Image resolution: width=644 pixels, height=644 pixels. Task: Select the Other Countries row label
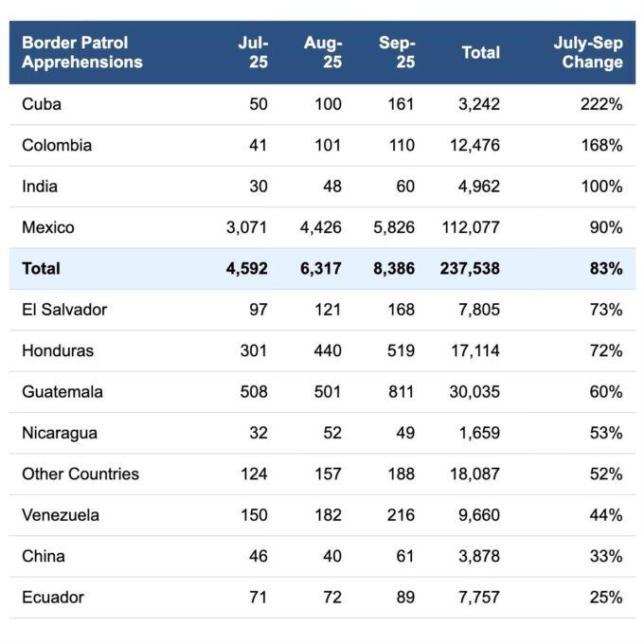[80, 474]
